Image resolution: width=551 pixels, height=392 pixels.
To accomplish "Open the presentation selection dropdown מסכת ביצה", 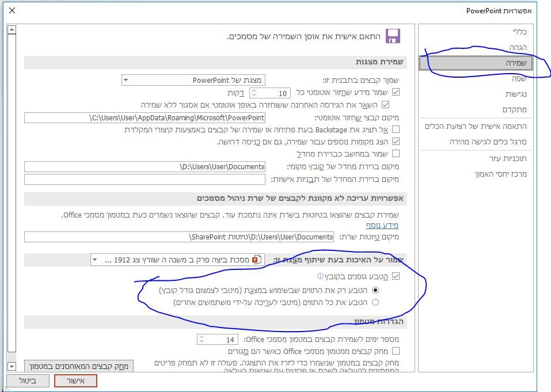I will coord(177,260).
